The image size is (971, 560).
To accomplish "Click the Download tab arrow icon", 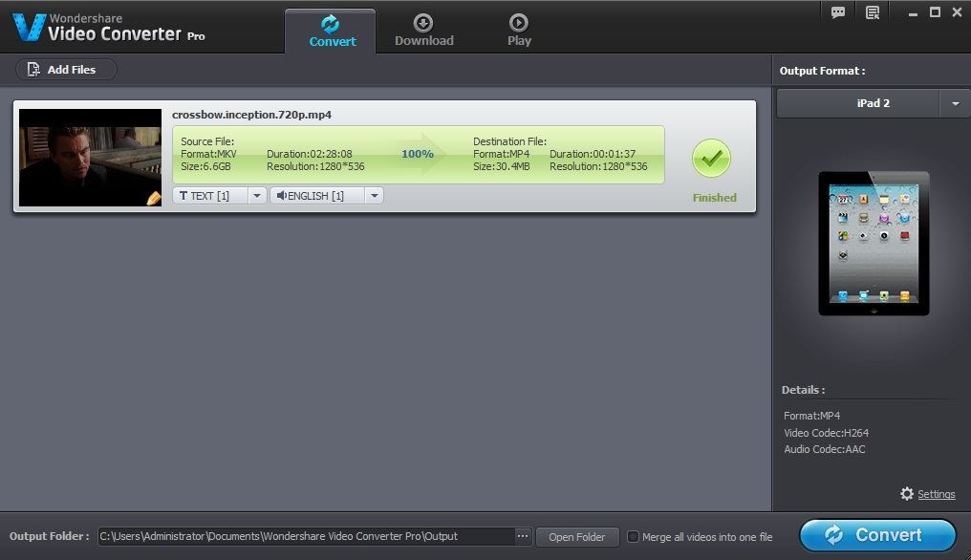I will pos(423,24).
